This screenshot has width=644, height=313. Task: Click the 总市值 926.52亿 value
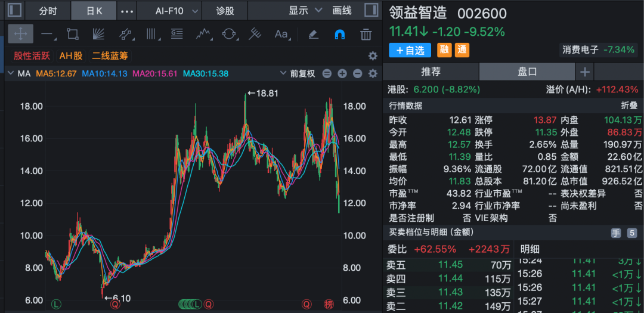pyautogui.click(x=622, y=181)
